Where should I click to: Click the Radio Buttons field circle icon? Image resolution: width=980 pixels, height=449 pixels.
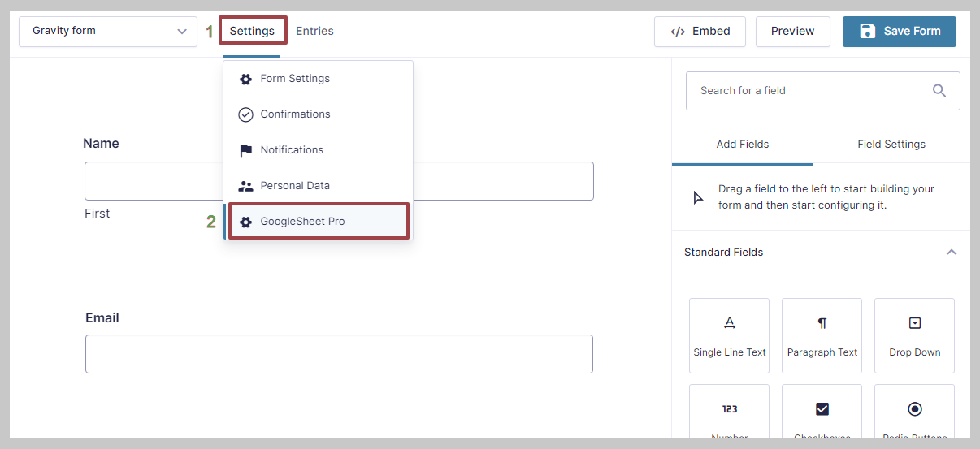915,408
